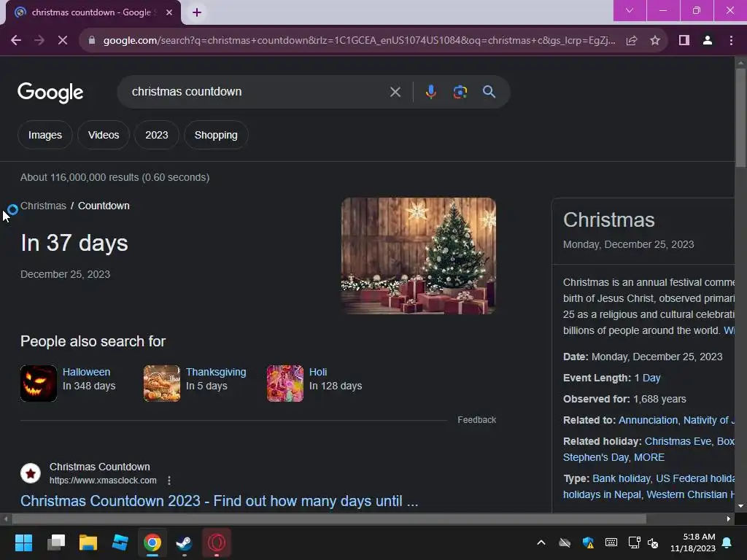
Task: Open the Opera browser from the taskbar
Action: [216, 542]
